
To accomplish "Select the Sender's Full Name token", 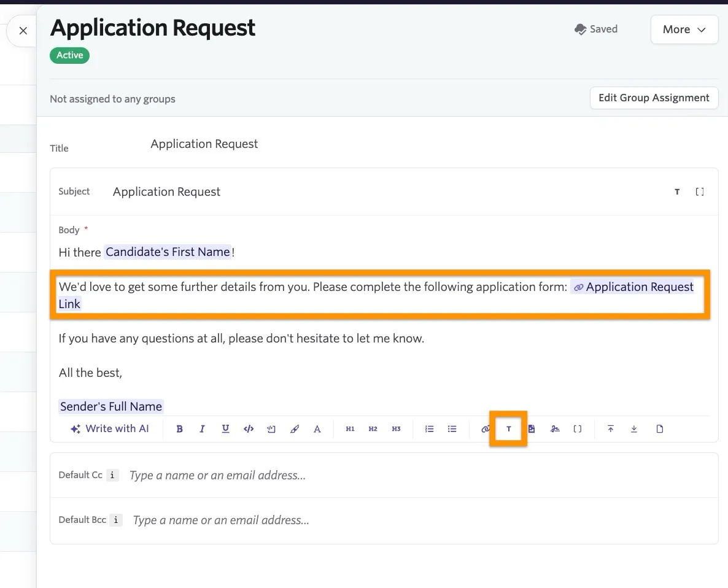I will pos(111,406).
